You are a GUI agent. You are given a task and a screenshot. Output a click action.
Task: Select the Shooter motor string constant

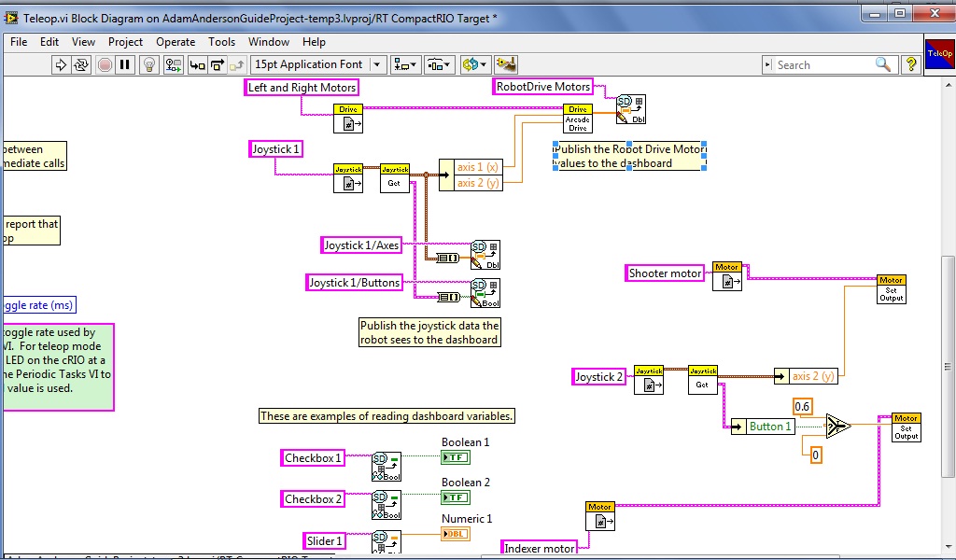coord(665,273)
